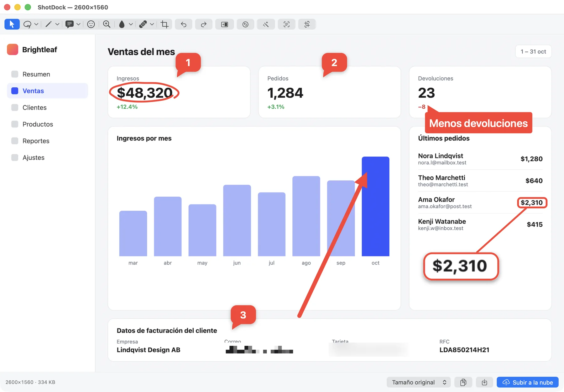The image size is (564, 392).
Task: Copy the image to the clipboard
Action: (x=463, y=382)
